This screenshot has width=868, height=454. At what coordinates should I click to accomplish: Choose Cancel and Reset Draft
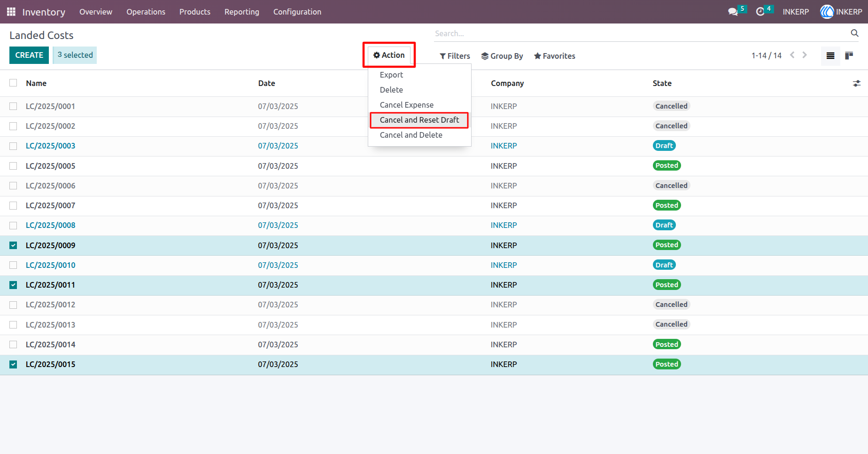419,120
